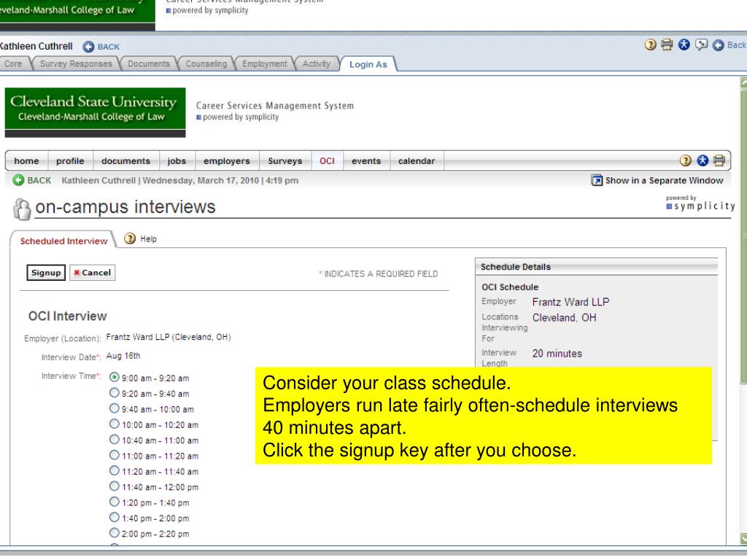
Task: Select the Login As tab
Action: click(368, 64)
